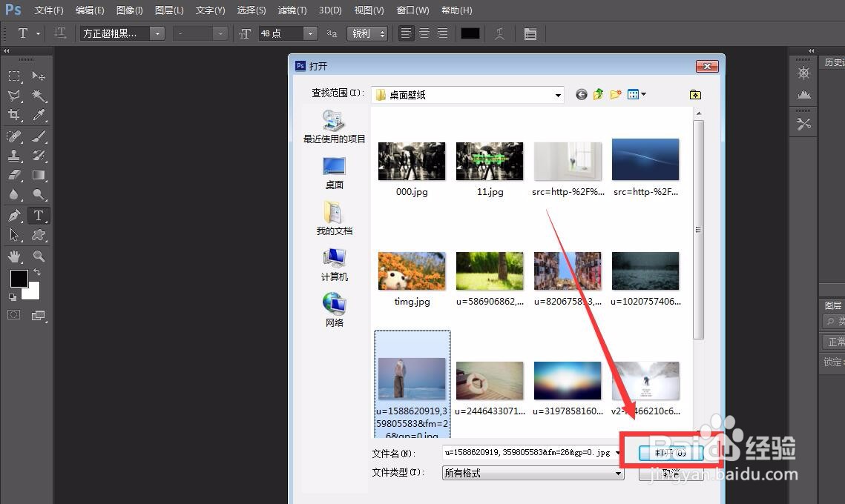
Task: Expand the Look in folder dropdown
Action: coord(558,96)
